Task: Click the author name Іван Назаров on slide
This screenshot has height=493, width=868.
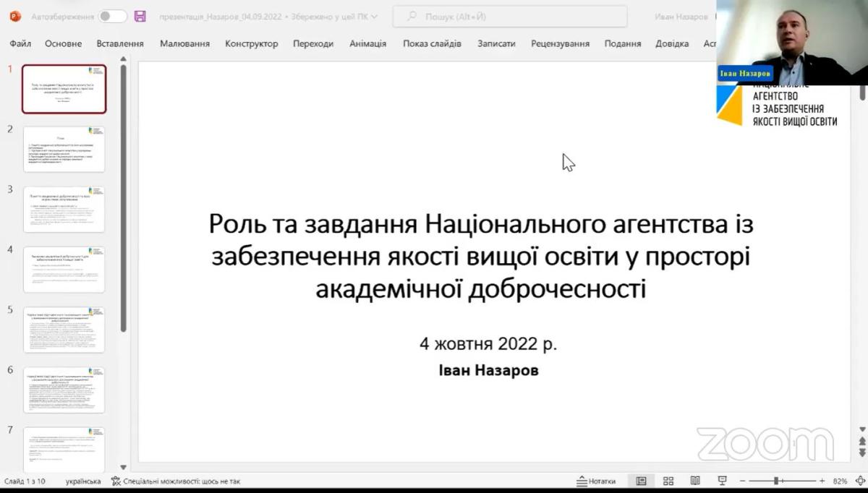Action: (x=488, y=370)
